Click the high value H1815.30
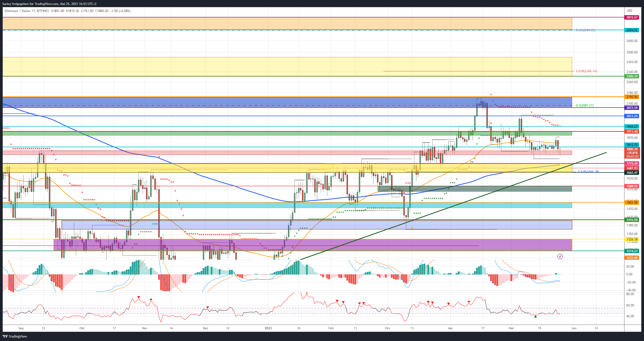 point(72,11)
